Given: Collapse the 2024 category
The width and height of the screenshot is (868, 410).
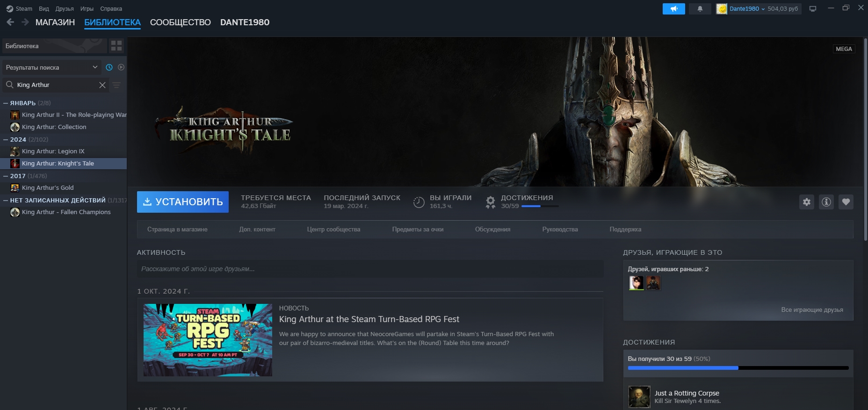Looking at the screenshot, I should point(6,139).
